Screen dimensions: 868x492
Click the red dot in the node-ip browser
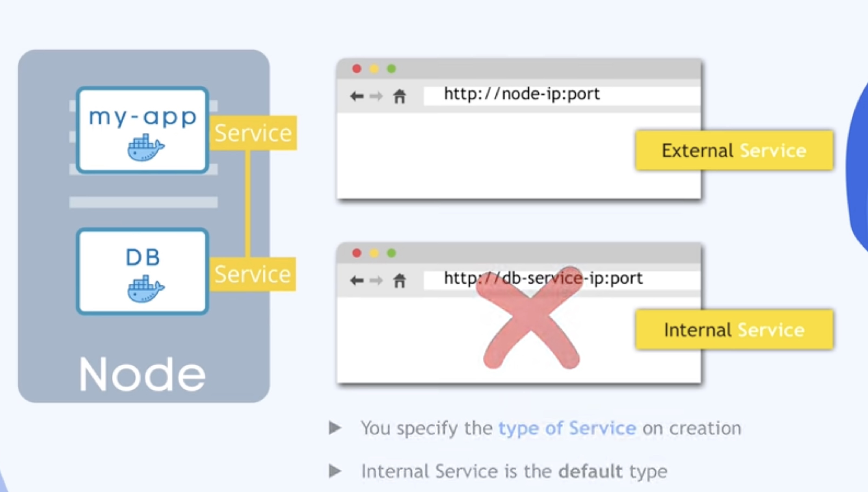tap(357, 69)
